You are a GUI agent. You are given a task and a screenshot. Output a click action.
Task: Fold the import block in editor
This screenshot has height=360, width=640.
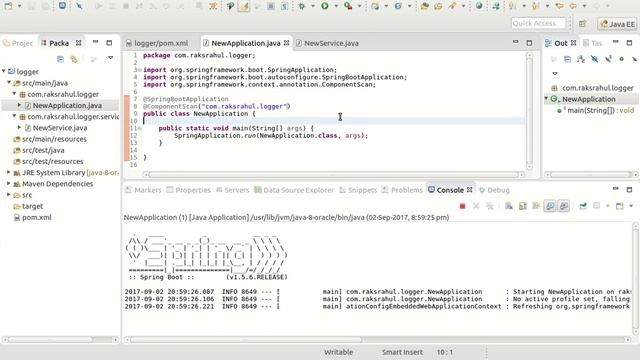pos(140,70)
